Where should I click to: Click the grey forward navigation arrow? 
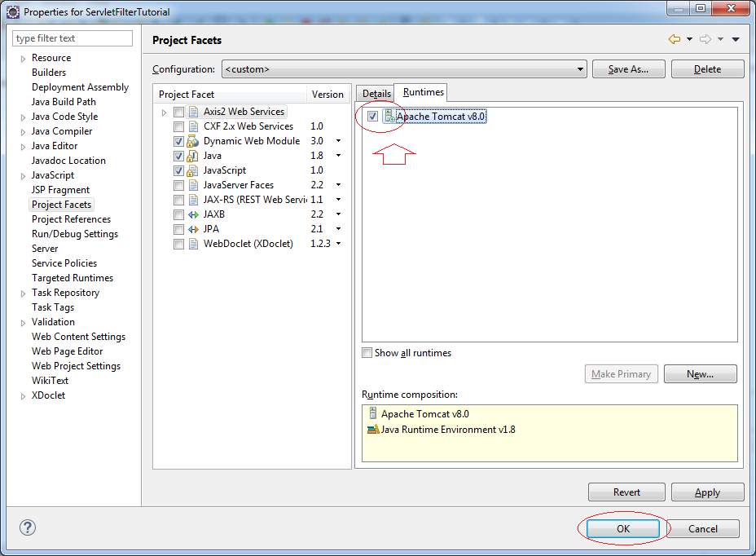coord(705,39)
